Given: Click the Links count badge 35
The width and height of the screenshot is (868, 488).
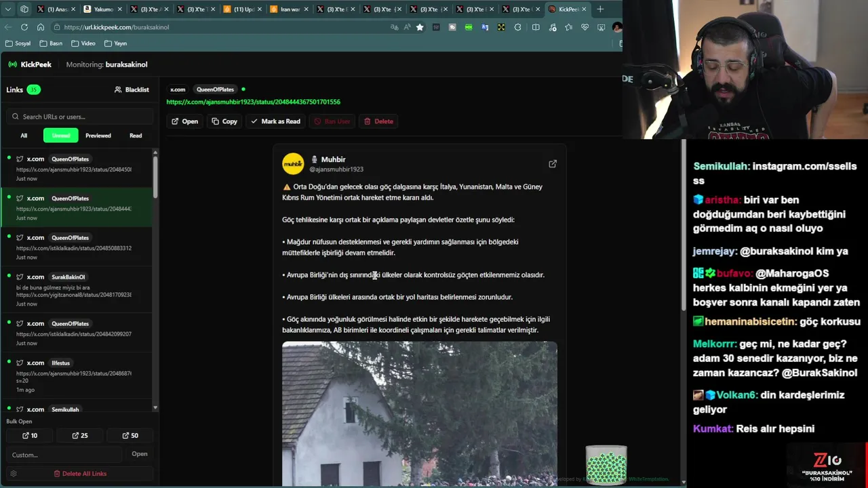Looking at the screenshot, I should pyautogui.click(x=33, y=89).
